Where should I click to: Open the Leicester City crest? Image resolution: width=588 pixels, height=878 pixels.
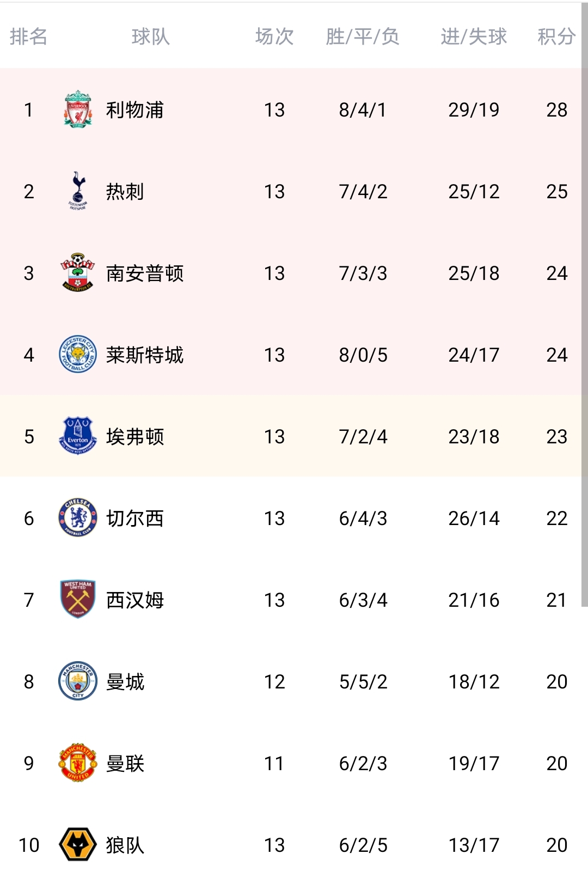point(78,355)
